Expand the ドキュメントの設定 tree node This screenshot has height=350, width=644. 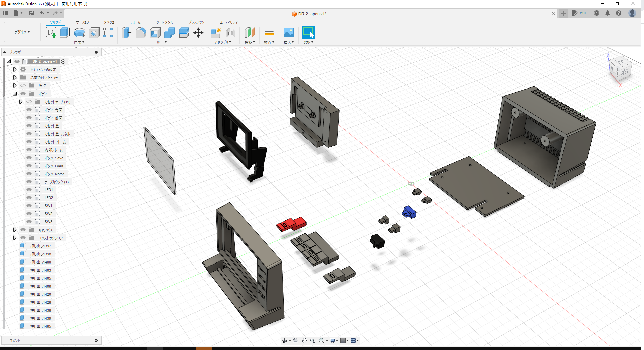coord(15,69)
